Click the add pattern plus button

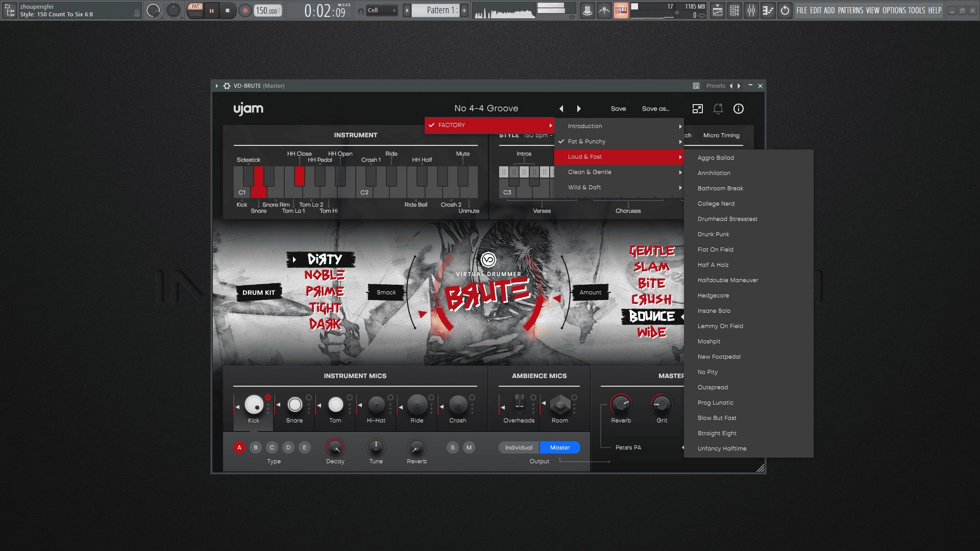coord(464,10)
